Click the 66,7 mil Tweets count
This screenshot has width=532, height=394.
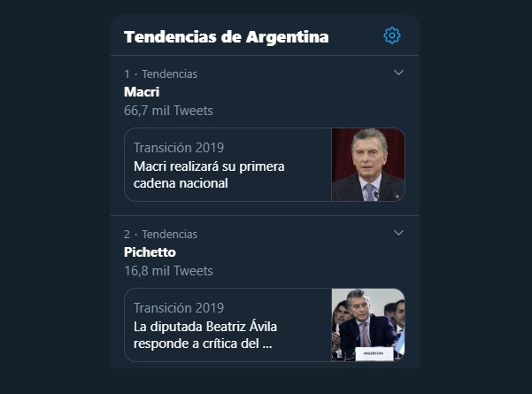tap(168, 111)
